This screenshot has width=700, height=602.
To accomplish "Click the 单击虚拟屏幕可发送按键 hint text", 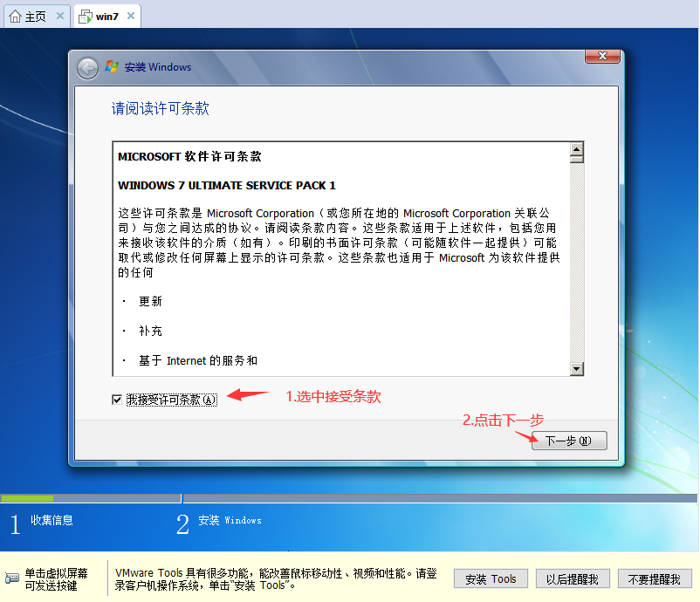I will pos(56,579).
